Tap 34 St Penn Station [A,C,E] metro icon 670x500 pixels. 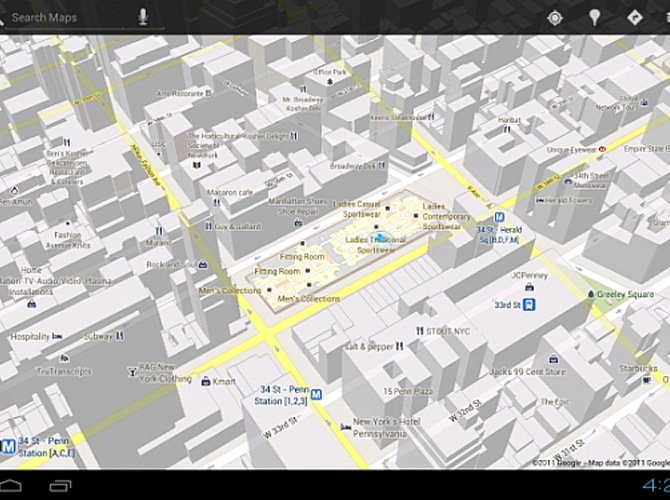[x=8, y=447]
